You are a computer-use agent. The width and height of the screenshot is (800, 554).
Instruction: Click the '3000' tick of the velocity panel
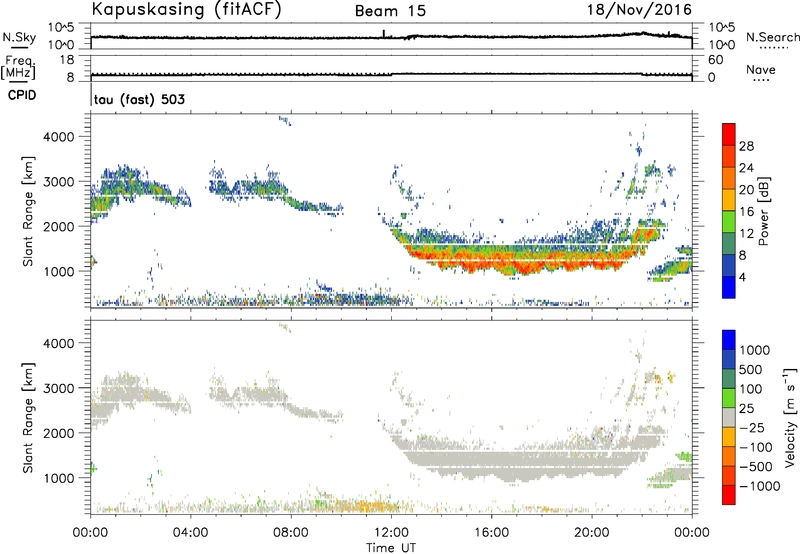[x=58, y=388]
